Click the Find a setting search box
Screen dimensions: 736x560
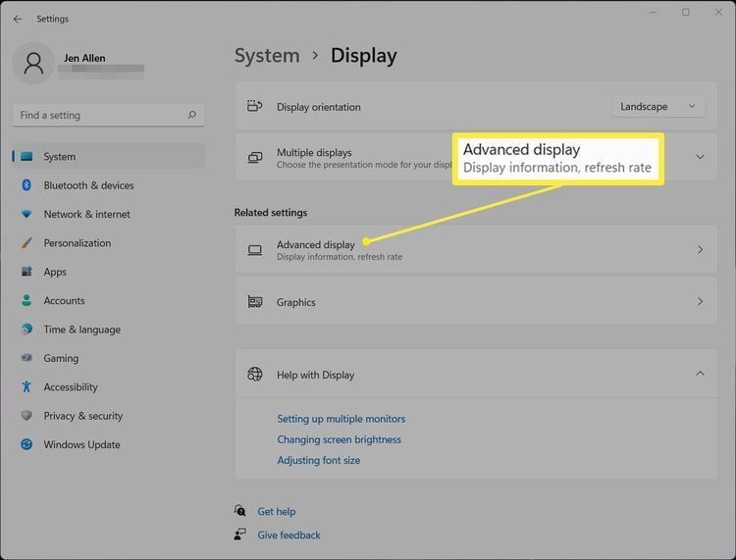98,115
